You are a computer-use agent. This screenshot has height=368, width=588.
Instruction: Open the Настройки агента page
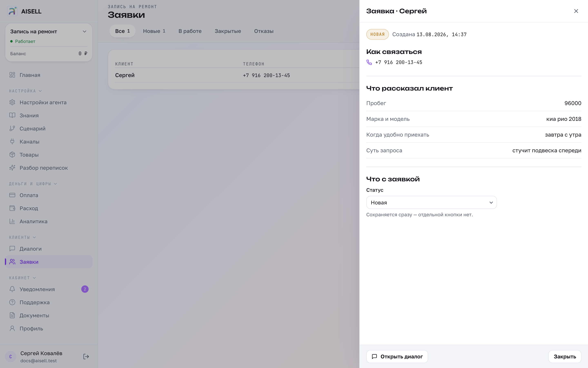pos(49,102)
